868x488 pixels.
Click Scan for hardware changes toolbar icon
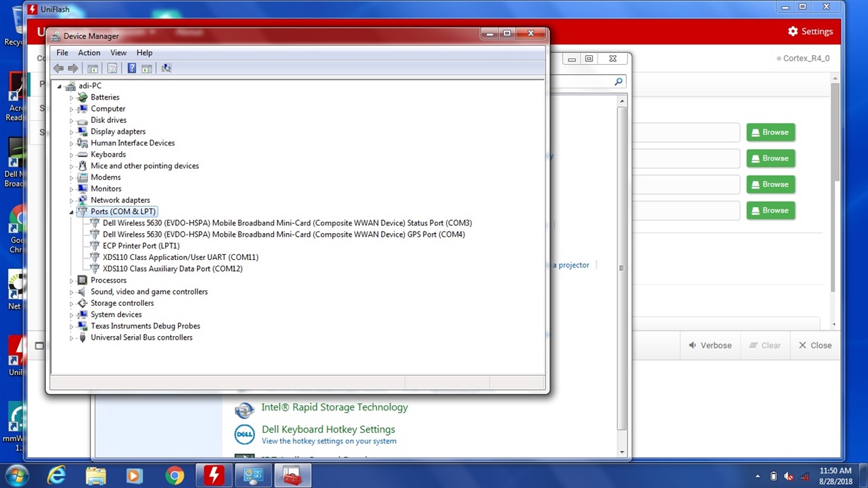tap(167, 69)
